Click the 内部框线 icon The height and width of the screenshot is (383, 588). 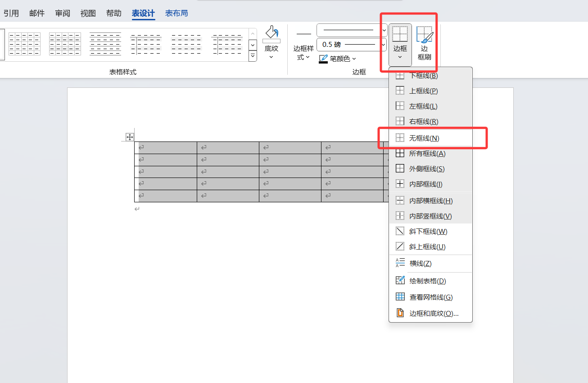(x=400, y=184)
